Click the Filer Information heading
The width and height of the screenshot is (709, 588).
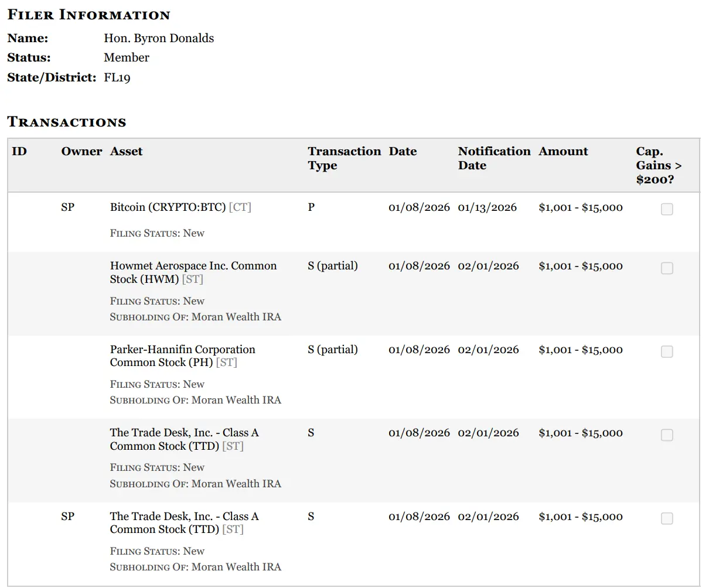pos(88,15)
